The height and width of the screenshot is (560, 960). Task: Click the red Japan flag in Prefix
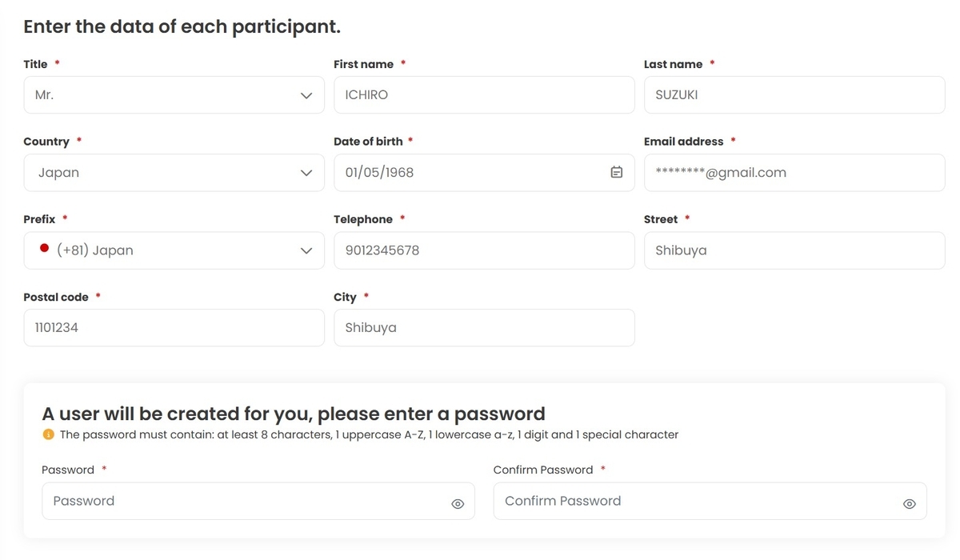45,249
